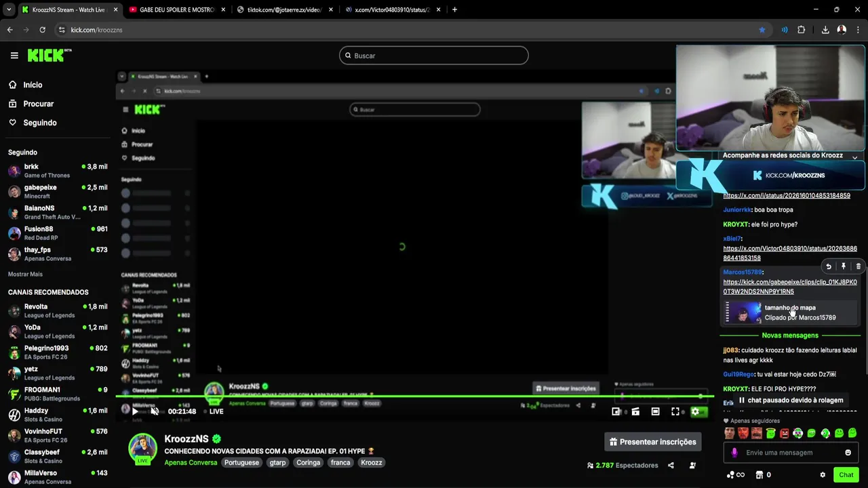Switch to GABE DEU SPOILER tab
868x488 pixels.
178,9
